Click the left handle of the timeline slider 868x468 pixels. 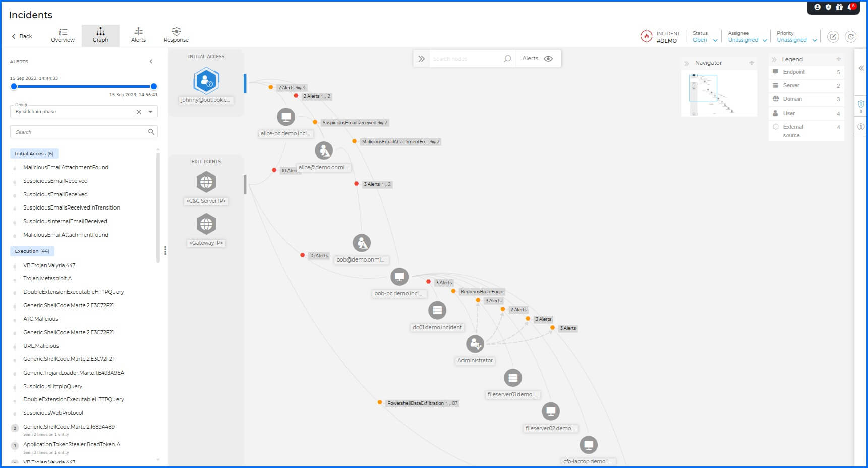(x=14, y=86)
